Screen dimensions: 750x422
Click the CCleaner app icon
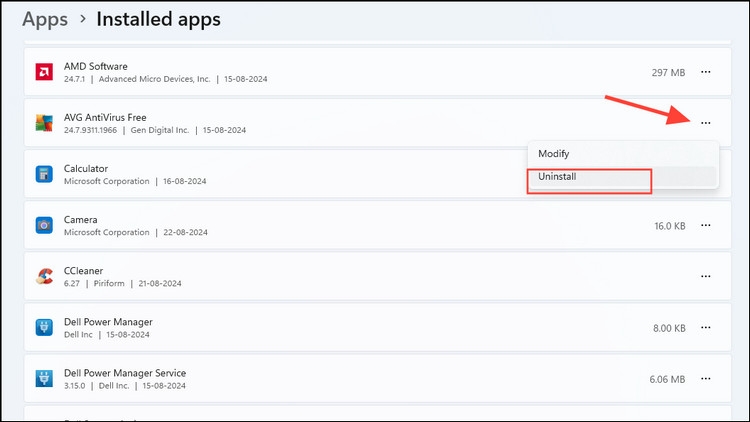[44, 276]
